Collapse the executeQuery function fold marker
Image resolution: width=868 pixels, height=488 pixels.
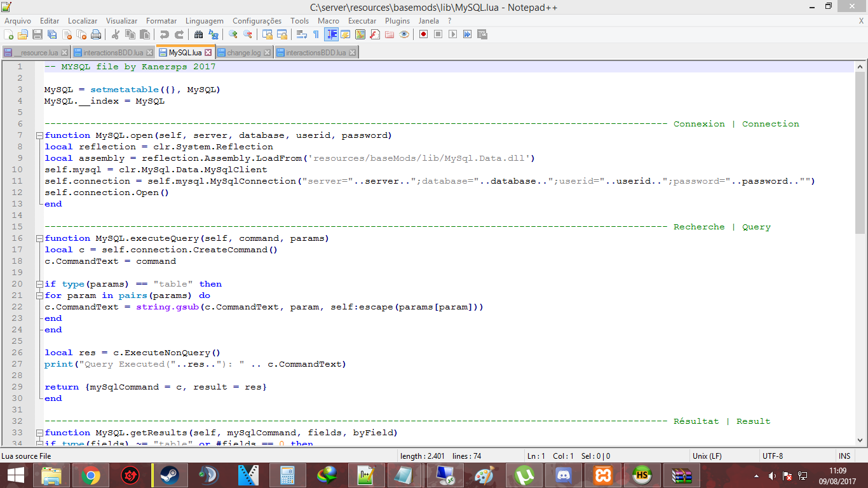(39, 238)
